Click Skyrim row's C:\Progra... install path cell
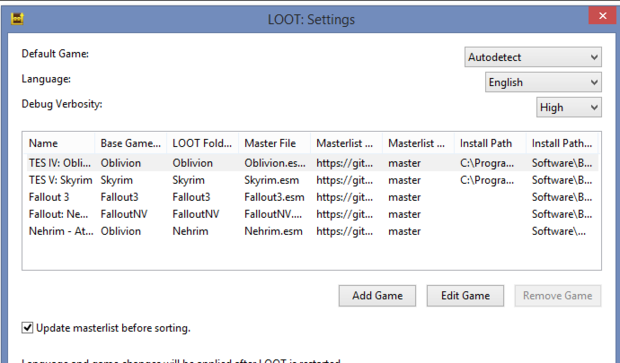 click(487, 180)
